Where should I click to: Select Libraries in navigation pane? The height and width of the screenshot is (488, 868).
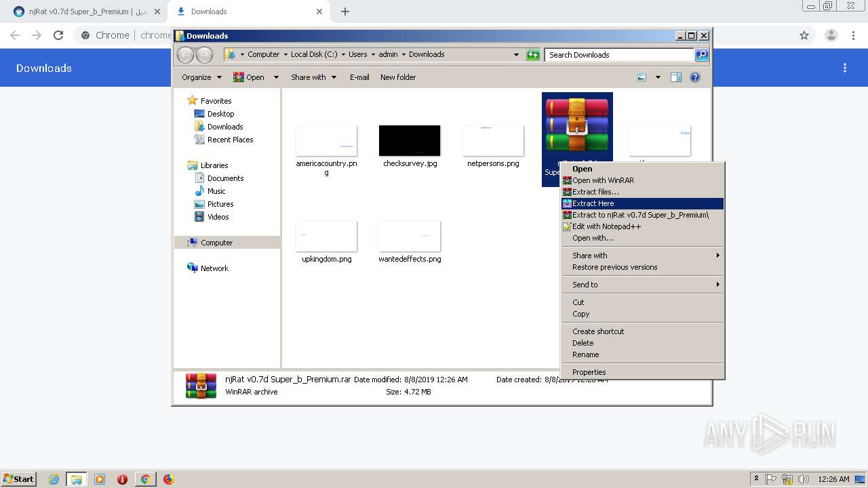tap(208, 165)
